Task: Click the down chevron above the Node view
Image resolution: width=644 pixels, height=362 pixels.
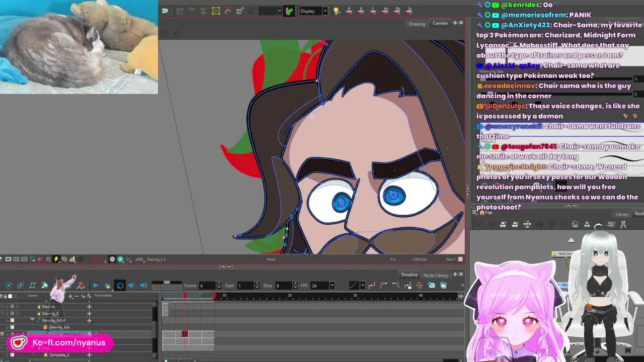Action: [x=575, y=205]
